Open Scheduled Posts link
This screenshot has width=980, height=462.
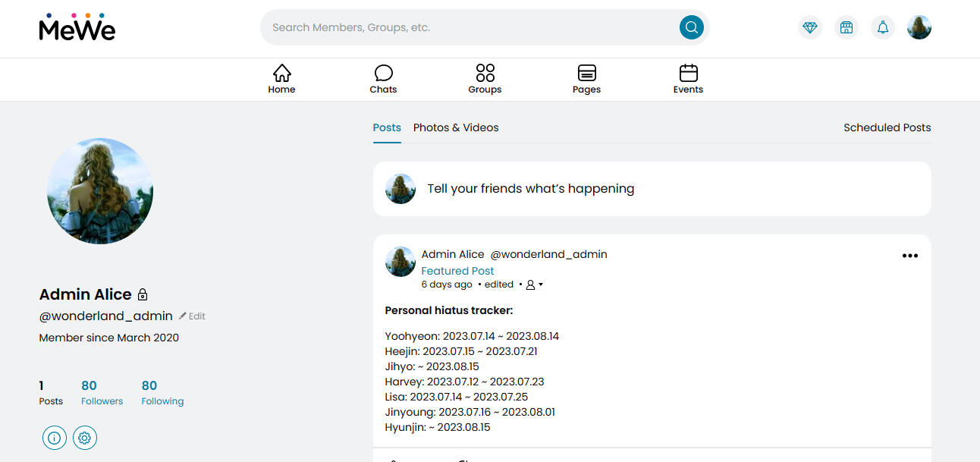point(887,127)
